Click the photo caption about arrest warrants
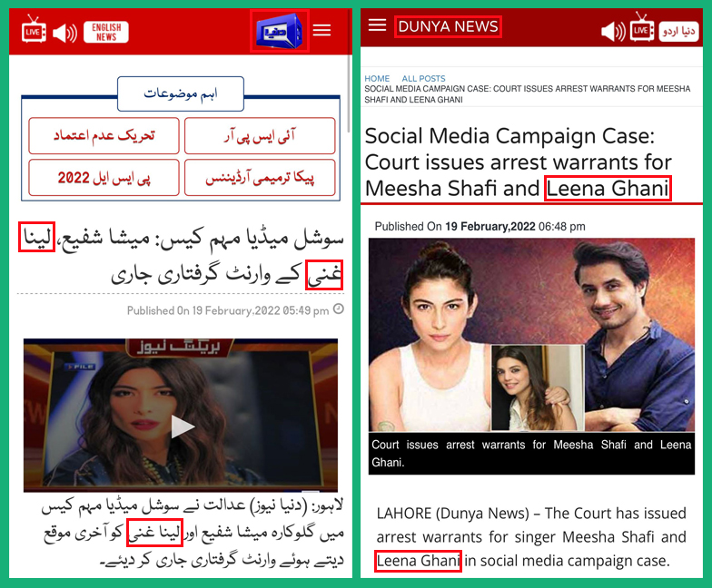Screen dimensions: 712x588 click(x=531, y=454)
